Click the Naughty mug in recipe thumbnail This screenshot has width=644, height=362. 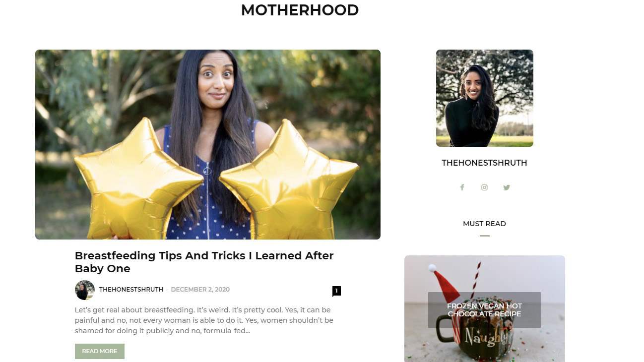(476, 336)
